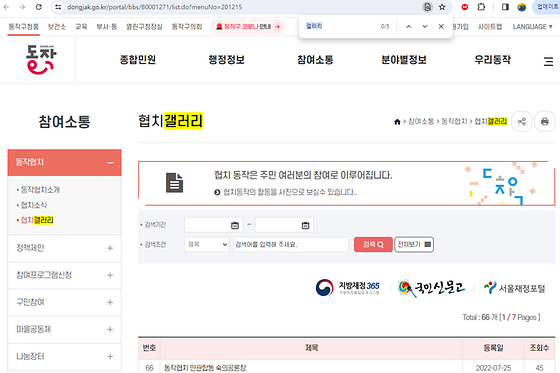Click the start date input field
The height and width of the screenshot is (373, 560).
click(214, 225)
